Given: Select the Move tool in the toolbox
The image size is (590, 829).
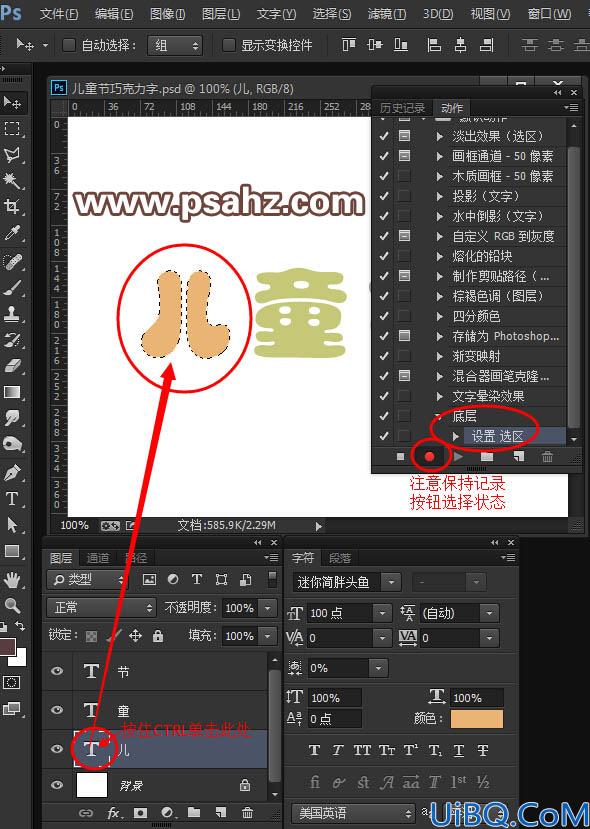Looking at the screenshot, I should [12, 103].
